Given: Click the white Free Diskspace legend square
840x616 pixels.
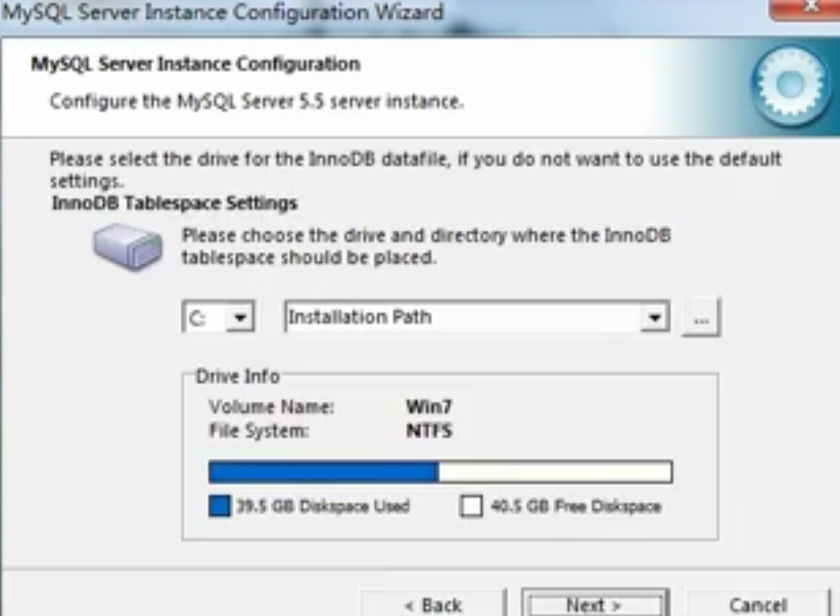Looking at the screenshot, I should (x=471, y=505).
